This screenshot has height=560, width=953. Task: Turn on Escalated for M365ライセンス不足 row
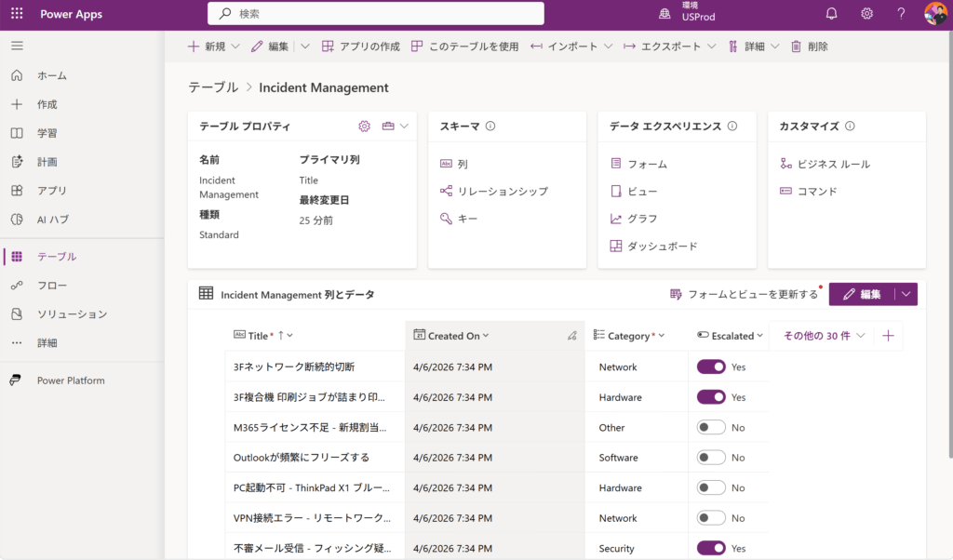click(711, 428)
